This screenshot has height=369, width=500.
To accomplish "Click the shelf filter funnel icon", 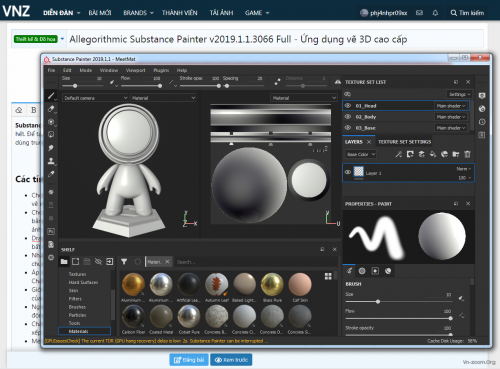I will [x=124, y=262].
